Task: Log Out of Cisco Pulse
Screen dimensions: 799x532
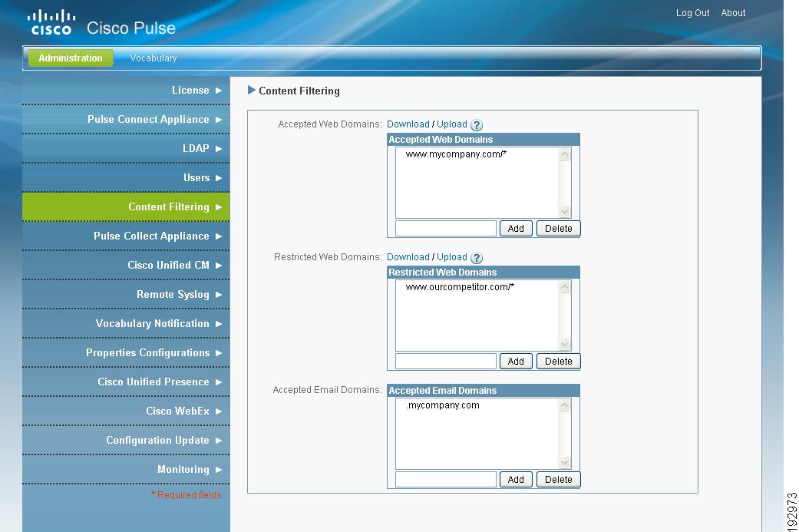Action: [692, 12]
